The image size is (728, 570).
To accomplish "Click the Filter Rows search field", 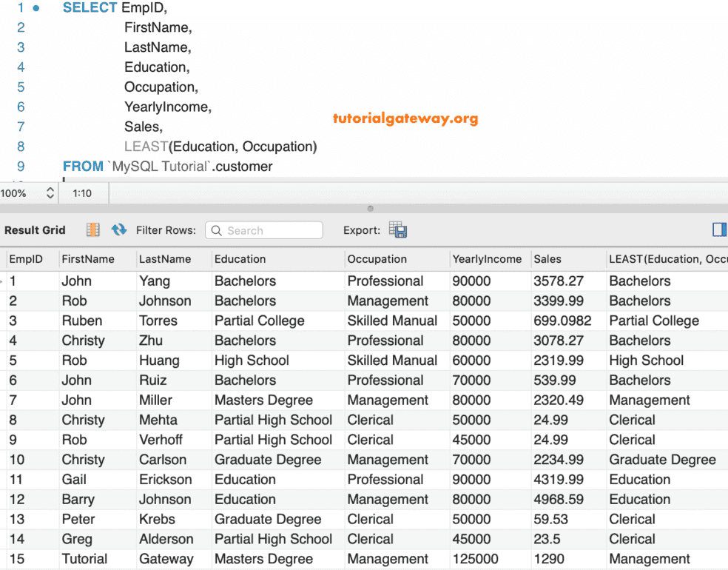I will (x=263, y=230).
